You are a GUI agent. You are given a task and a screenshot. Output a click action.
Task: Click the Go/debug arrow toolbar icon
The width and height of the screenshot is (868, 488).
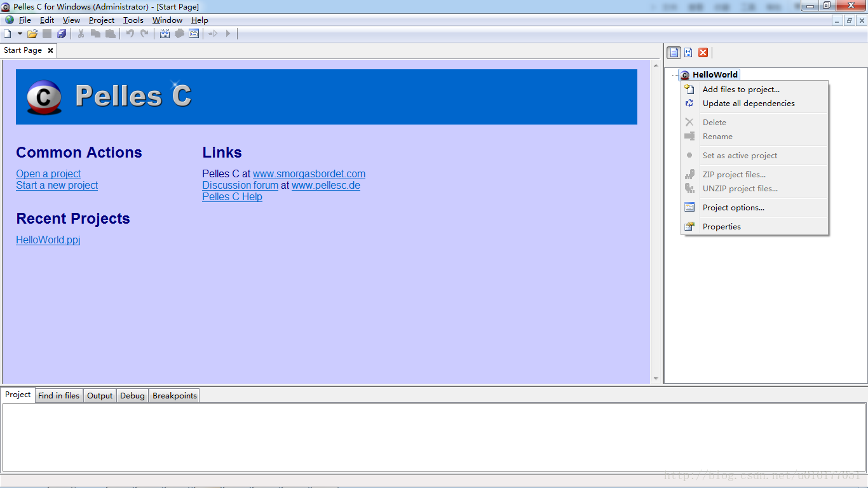coord(213,34)
